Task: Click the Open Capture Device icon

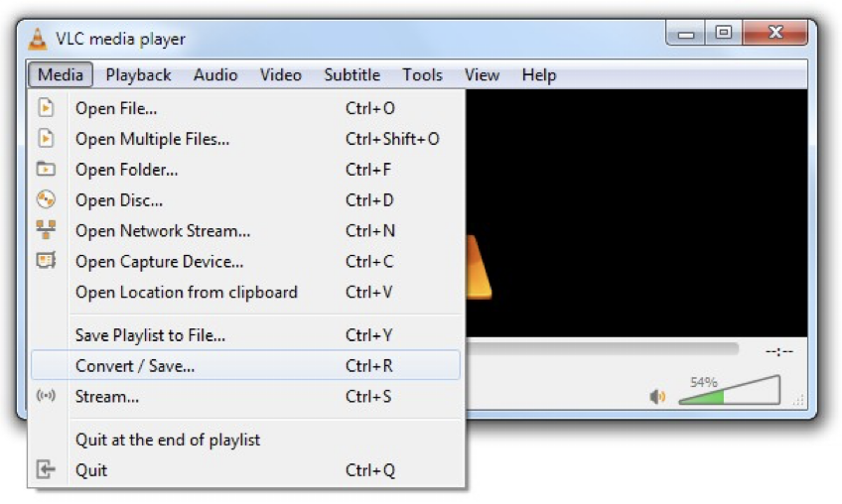Action: point(47,260)
